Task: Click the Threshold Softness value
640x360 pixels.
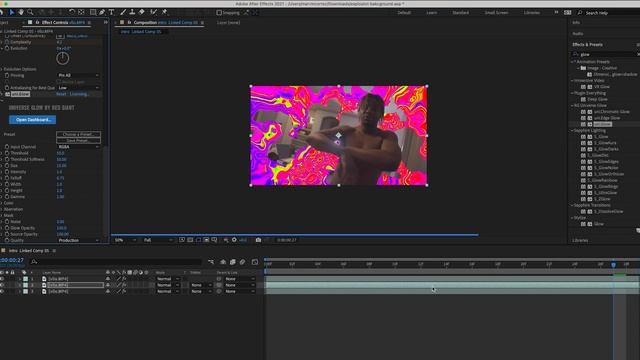Action: coord(61,159)
